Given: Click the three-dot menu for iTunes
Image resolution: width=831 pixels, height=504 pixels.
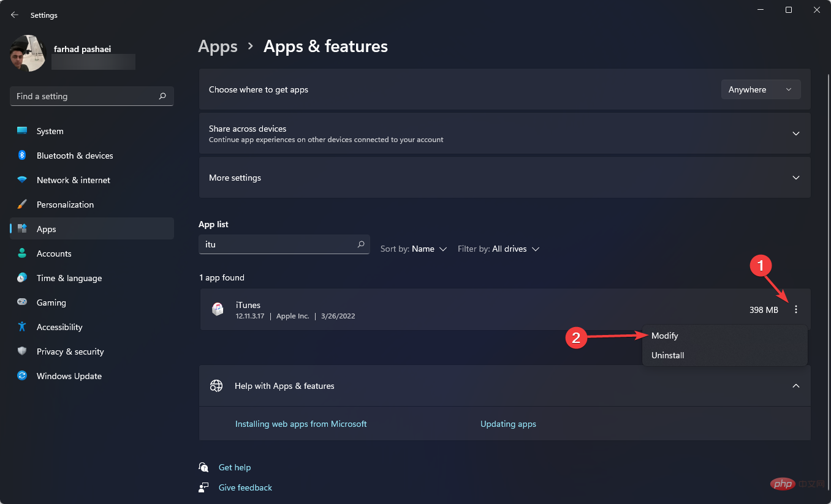Looking at the screenshot, I should pyautogui.click(x=796, y=310).
